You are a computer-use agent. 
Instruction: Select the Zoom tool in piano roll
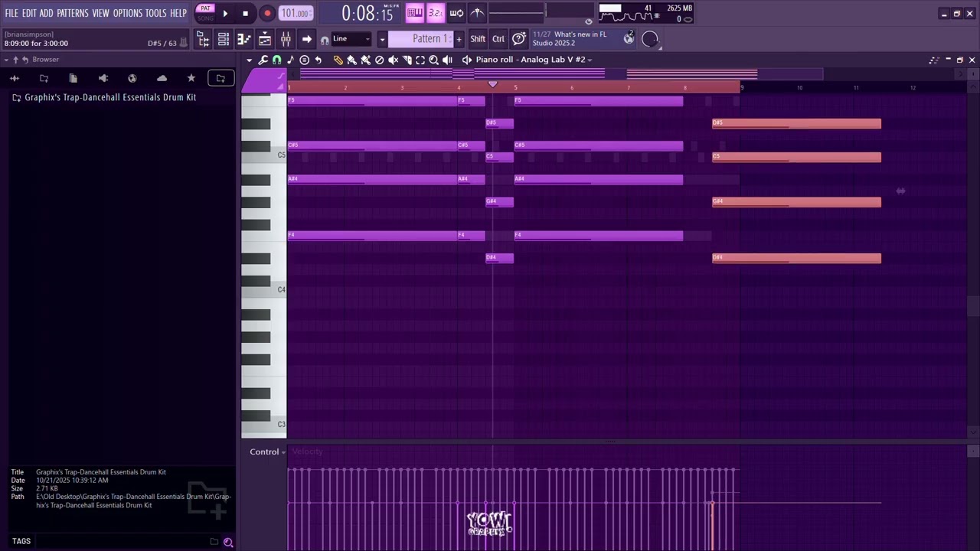433,60
